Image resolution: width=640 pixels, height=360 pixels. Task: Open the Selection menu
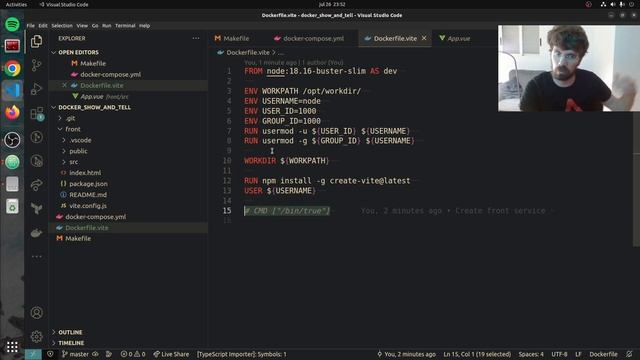click(x=62, y=25)
